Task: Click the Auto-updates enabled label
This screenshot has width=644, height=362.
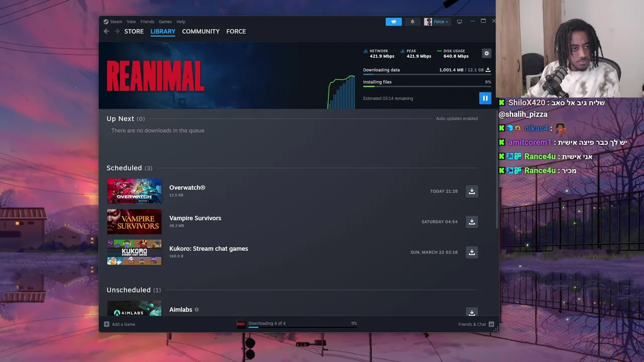Action: 457,119
